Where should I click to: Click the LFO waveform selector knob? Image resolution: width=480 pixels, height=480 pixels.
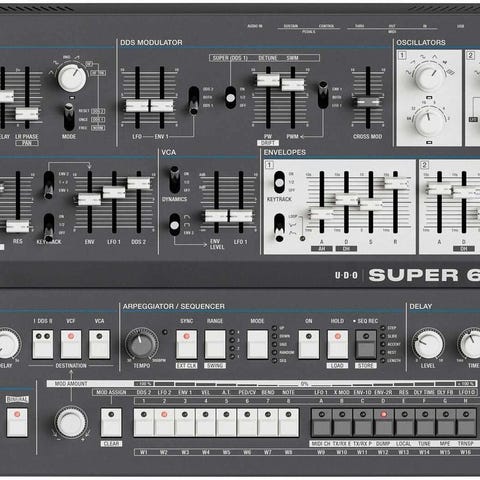[72, 78]
